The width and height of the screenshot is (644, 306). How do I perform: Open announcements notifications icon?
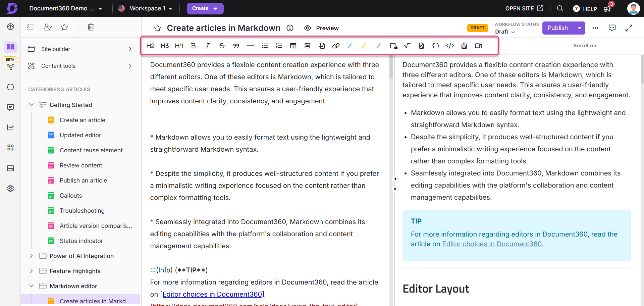point(607,9)
